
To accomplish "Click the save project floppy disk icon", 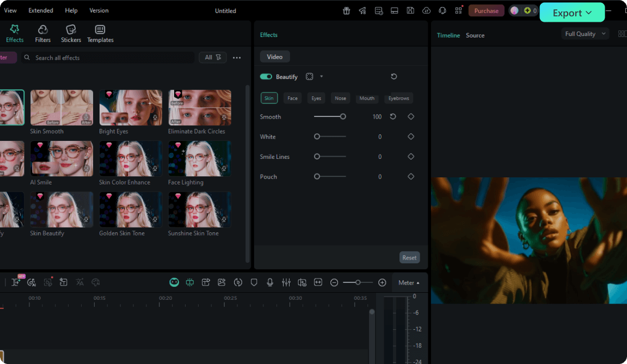I will click(410, 11).
